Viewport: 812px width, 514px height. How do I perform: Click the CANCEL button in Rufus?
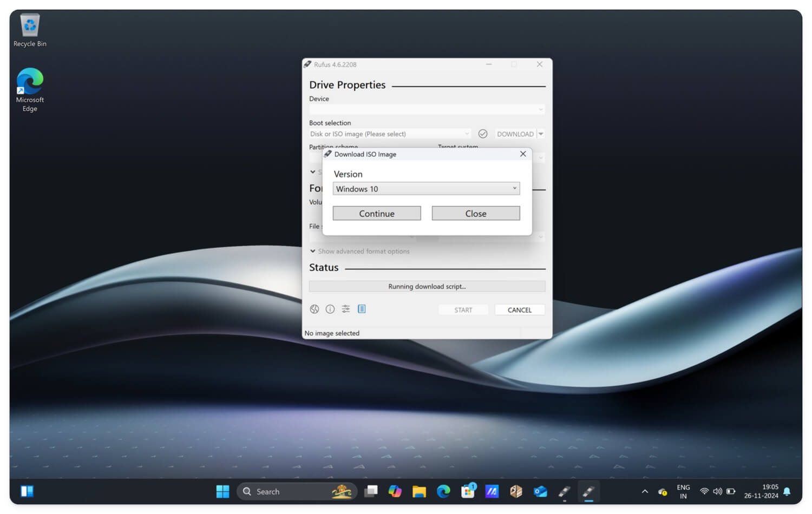click(520, 309)
